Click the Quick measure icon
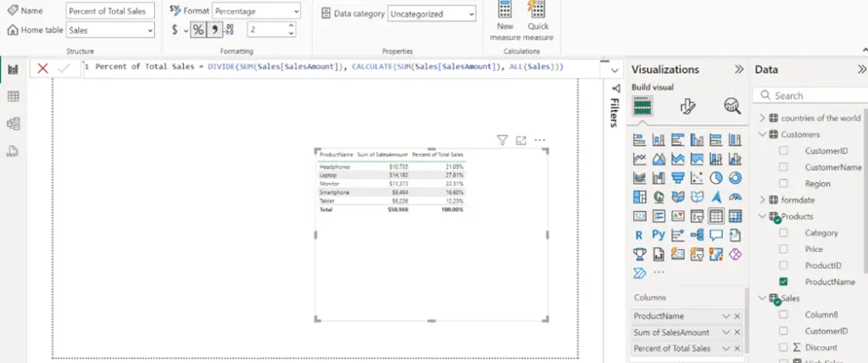Screen dimensions: 868x363 pyautogui.click(x=538, y=21)
